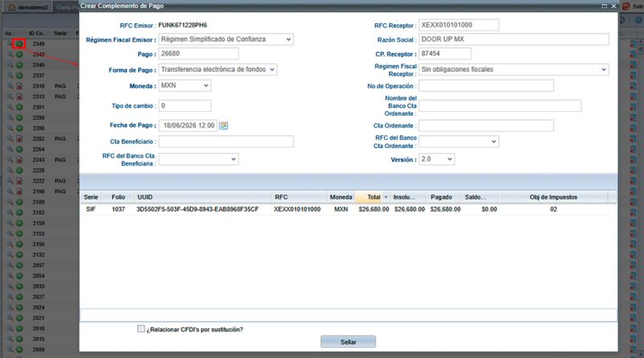Image resolution: width=644 pixels, height=358 pixels.
Task: Click the green icon beside ID 2183
Action: (19, 212)
